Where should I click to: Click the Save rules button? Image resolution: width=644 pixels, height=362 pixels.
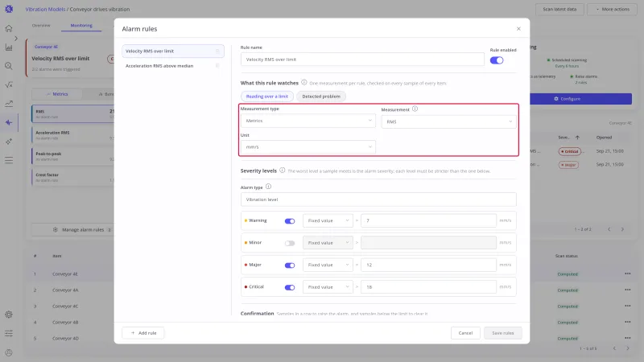click(502, 333)
